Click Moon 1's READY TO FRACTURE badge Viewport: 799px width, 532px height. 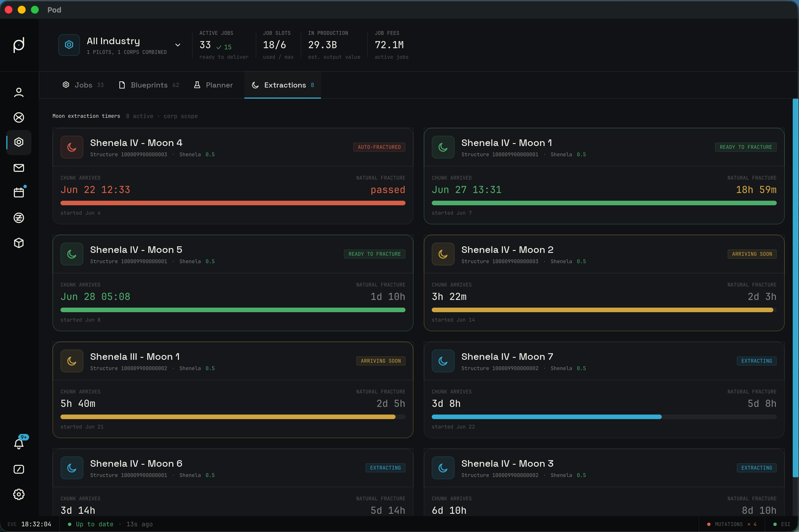point(746,147)
